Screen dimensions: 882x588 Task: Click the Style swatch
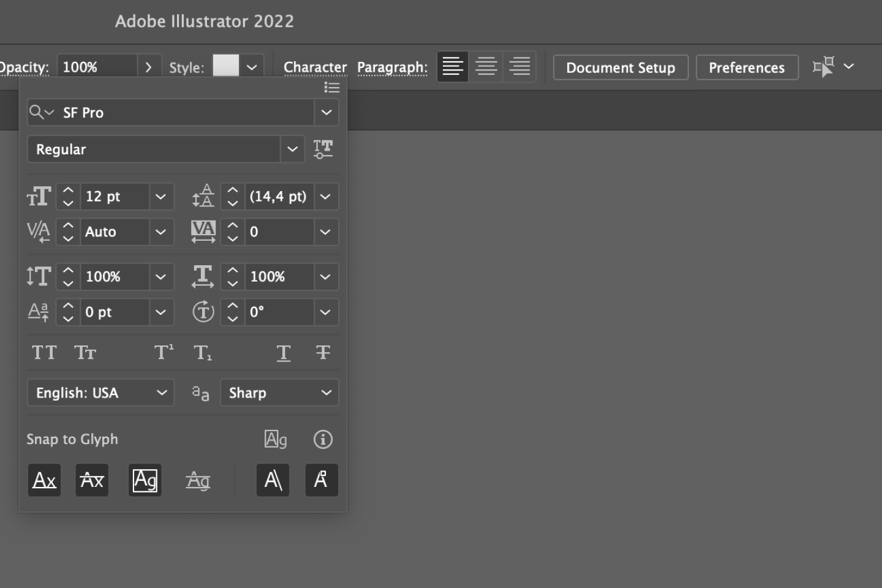[225, 66]
